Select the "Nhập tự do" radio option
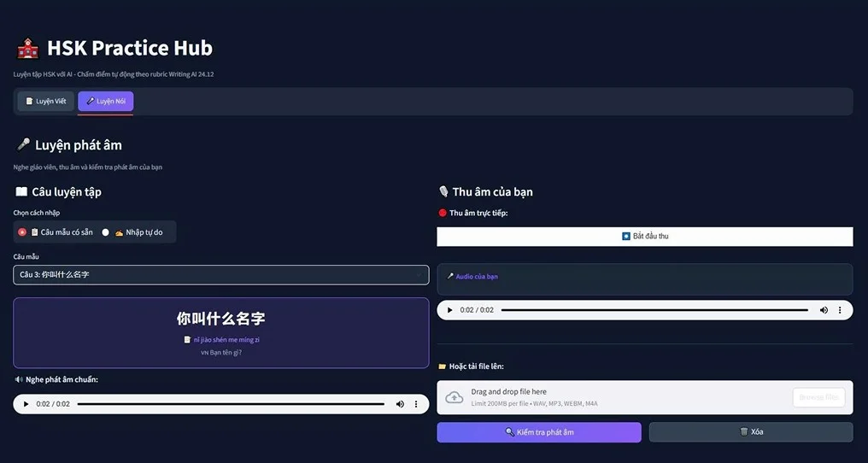The image size is (868, 463). pos(106,232)
